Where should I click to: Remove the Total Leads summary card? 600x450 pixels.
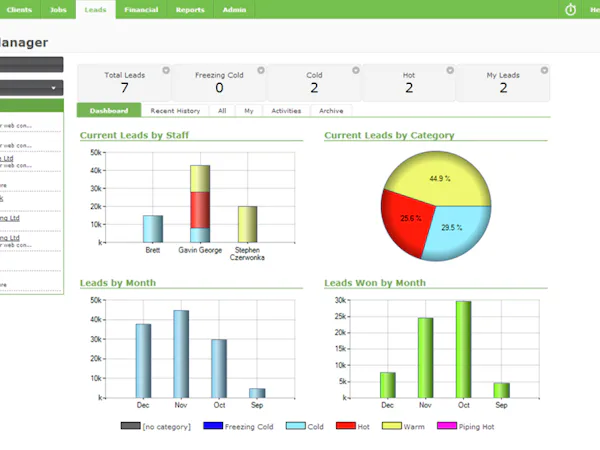click(x=166, y=70)
